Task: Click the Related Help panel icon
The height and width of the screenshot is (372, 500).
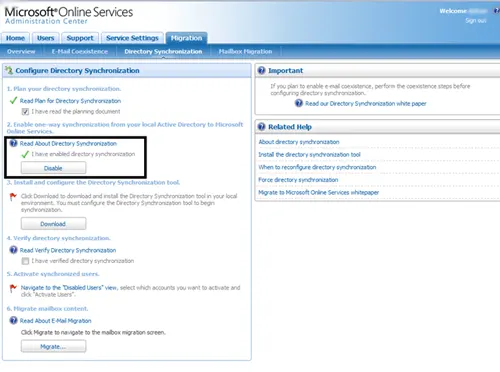Action: tap(262, 127)
